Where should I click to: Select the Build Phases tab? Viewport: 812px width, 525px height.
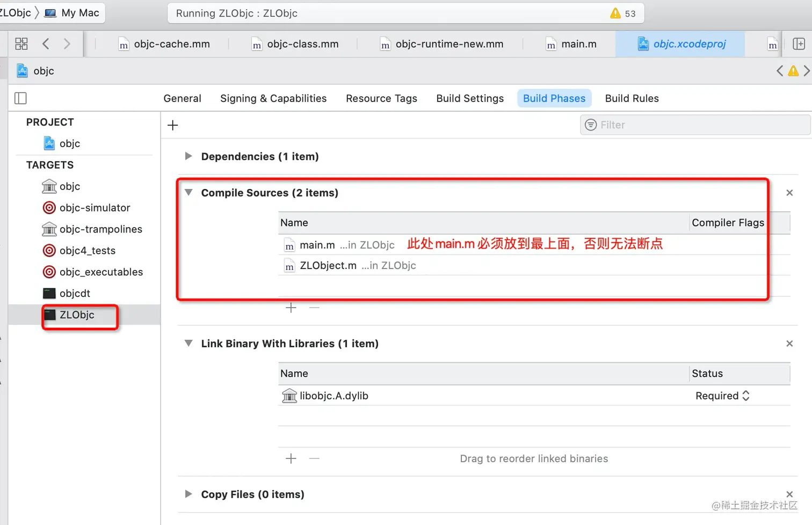point(554,98)
